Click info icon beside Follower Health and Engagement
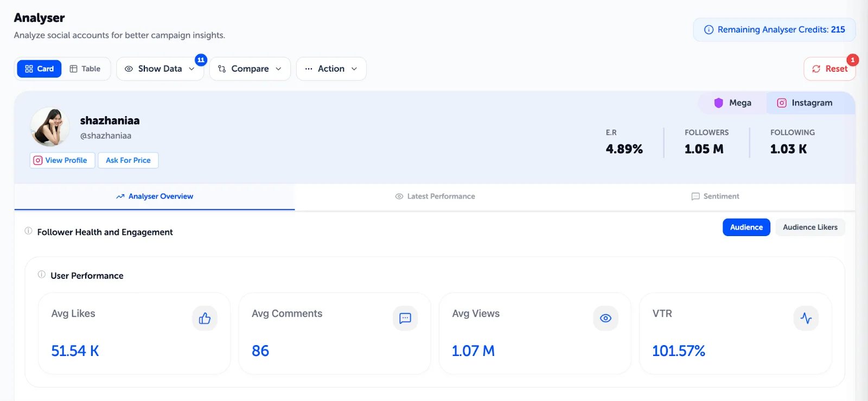 (28, 231)
